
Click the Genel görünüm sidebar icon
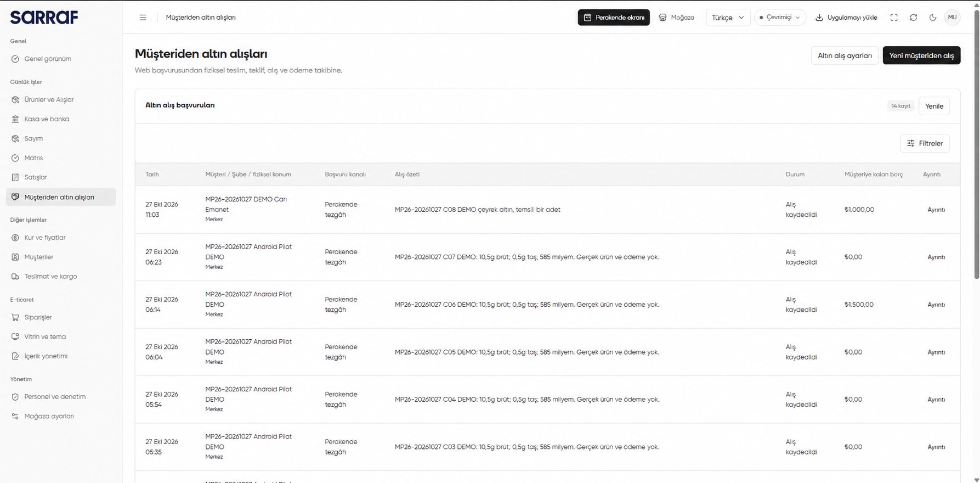point(15,59)
